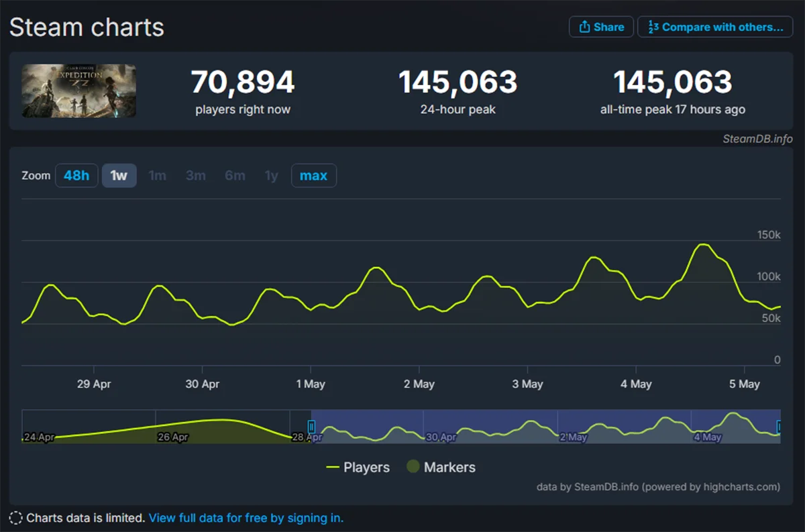The width and height of the screenshot is (805, 532).
Task: Click the 50k y-axis label
Action: 771,318
